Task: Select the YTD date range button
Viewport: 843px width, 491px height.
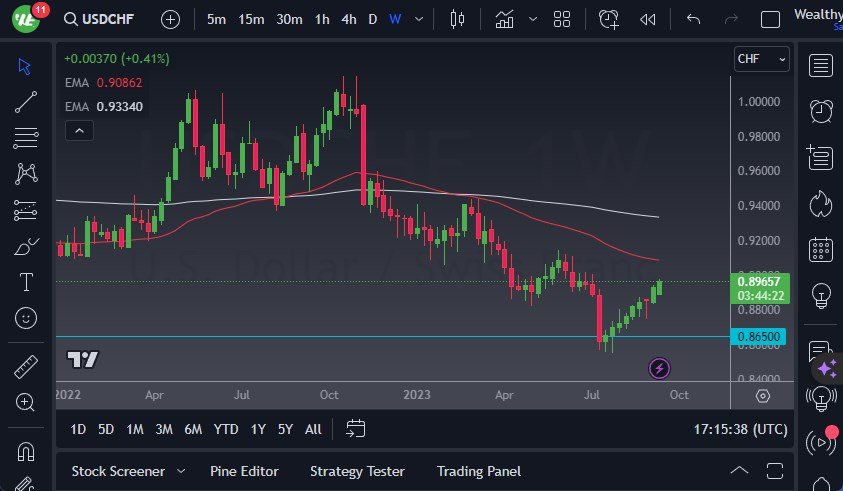Action: tap(226, 429)
